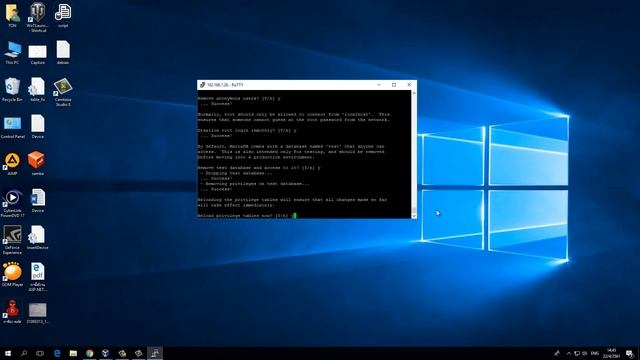
Task: Open the Action Center notifications icon
Action: [x=630, y=353]
